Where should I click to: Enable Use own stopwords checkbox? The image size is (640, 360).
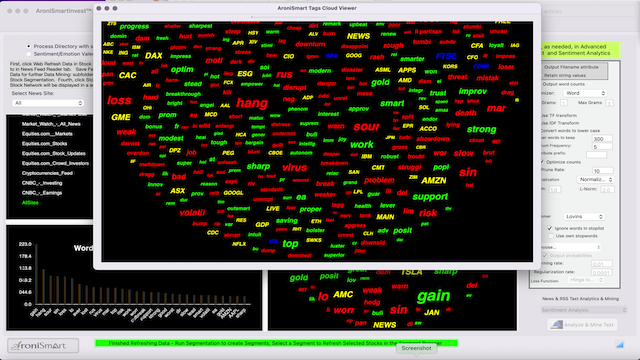click(x=550, y=236)
